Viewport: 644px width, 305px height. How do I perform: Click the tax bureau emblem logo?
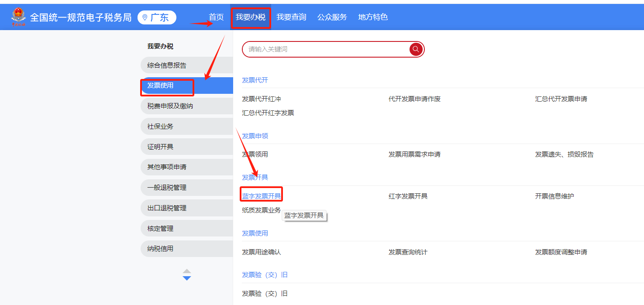[x=19, y=17]
